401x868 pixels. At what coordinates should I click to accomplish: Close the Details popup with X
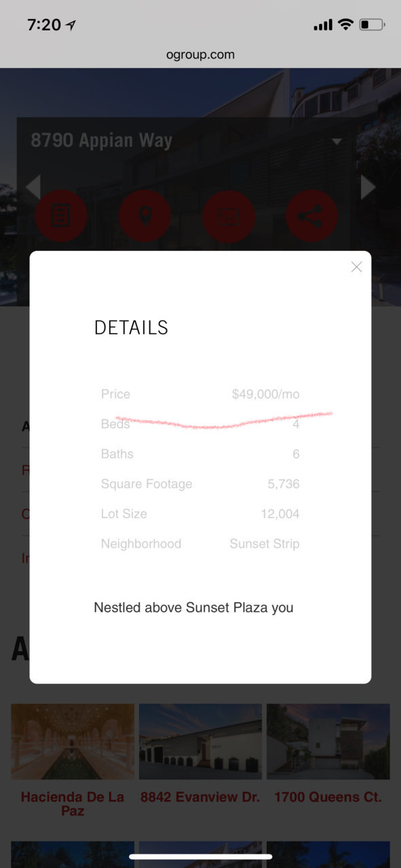[356, 267]
